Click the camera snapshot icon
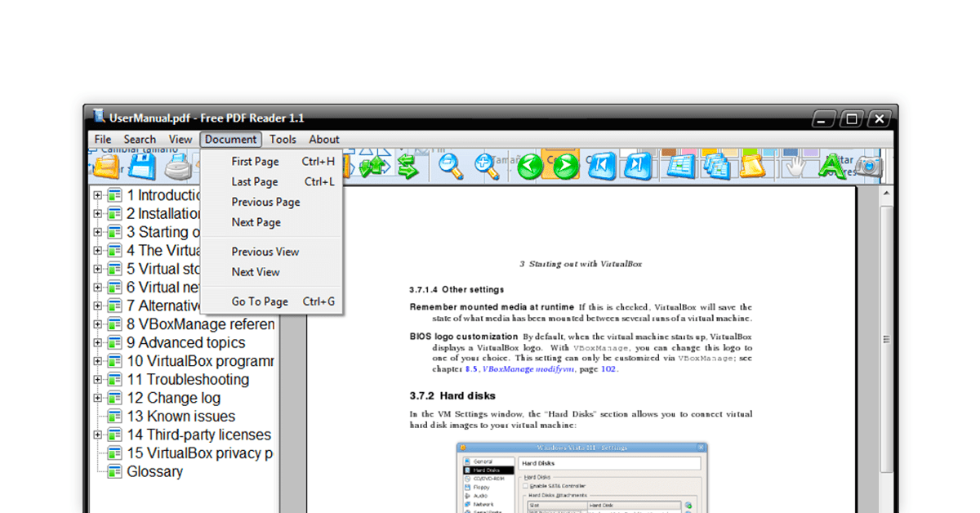 tap(868, 167)
